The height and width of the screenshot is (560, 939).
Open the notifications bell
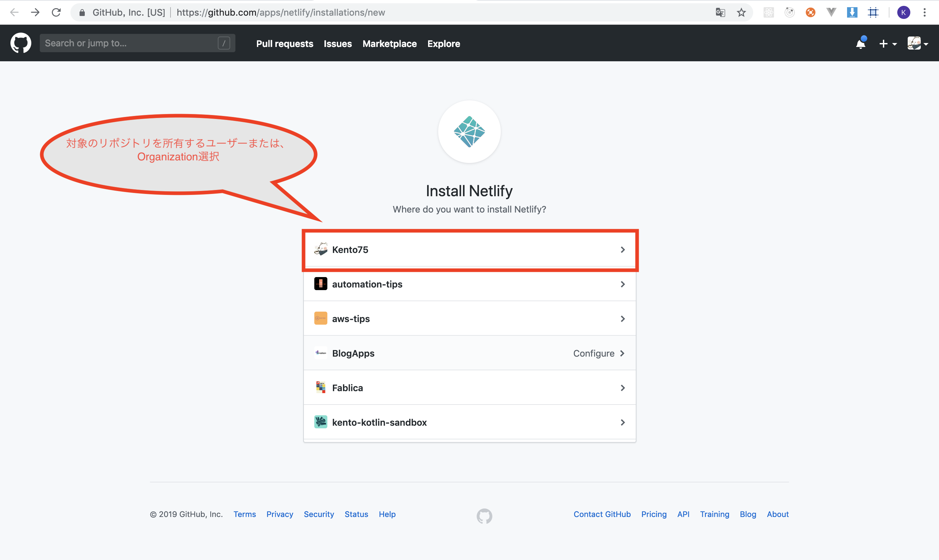[860, 44]
